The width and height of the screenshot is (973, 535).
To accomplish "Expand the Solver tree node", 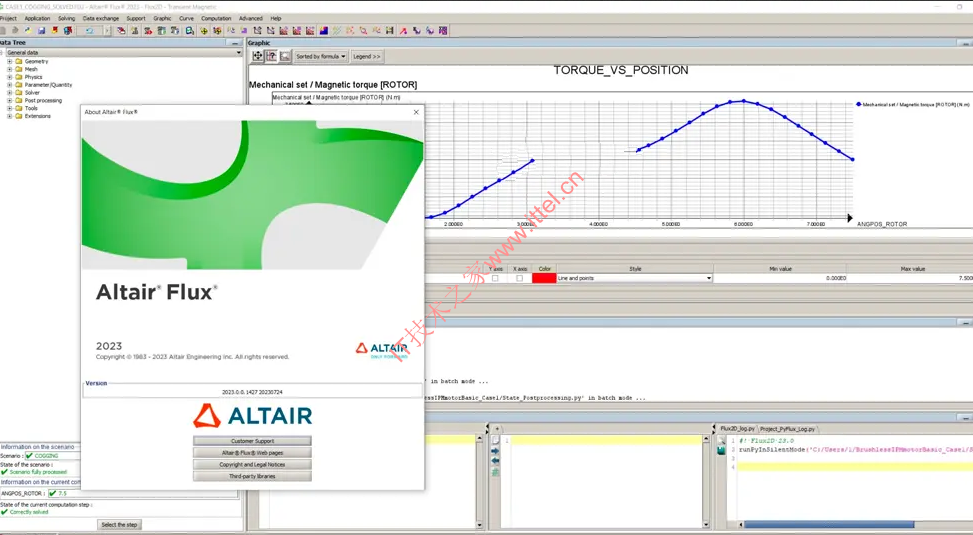I will point(9,92).
